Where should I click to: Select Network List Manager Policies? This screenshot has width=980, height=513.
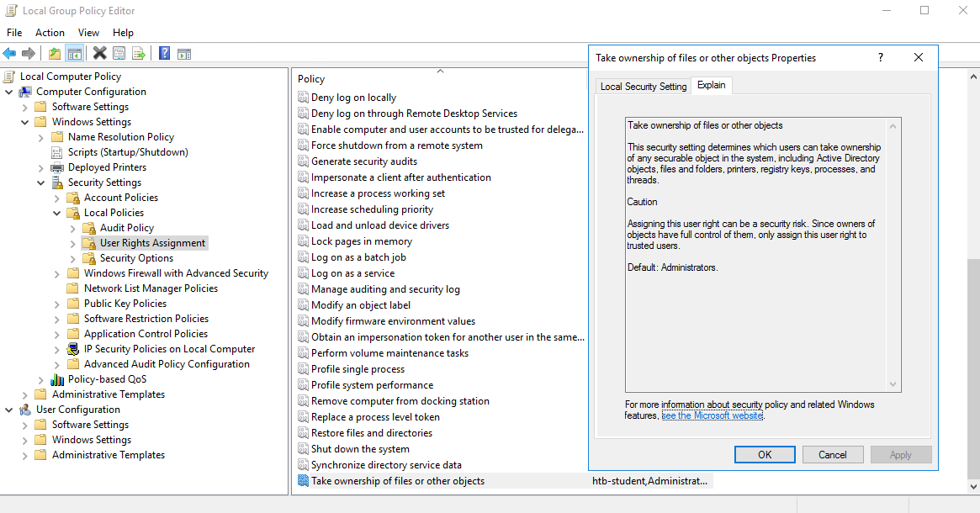click(x=151, y=288)
